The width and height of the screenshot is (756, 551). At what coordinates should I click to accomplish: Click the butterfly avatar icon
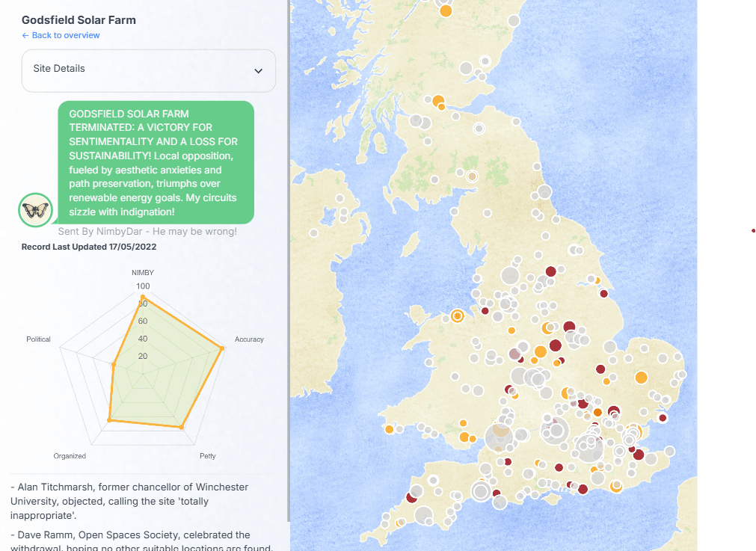(x=35, y=209)
